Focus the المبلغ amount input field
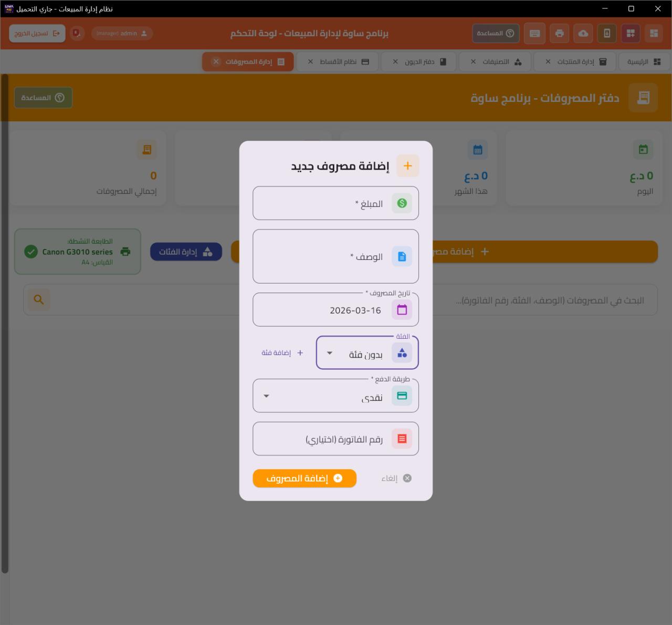The image size is (672, 625). (x=335, y=203)
